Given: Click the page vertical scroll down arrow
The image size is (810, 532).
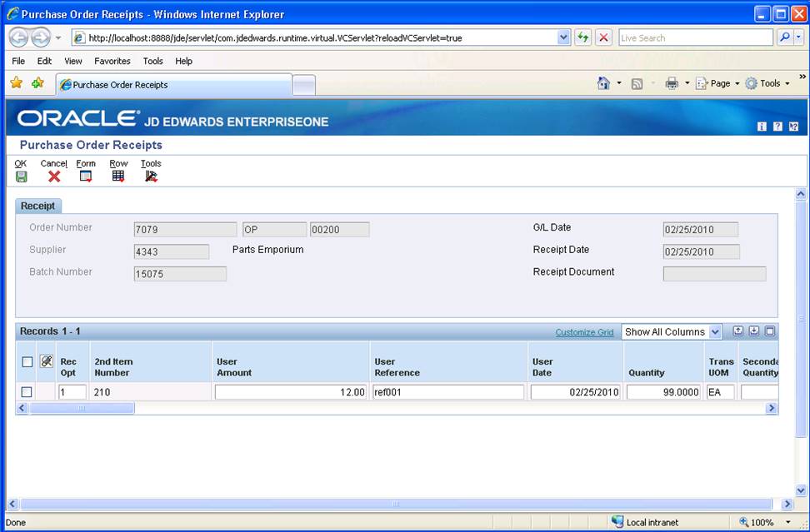Looking at the screenshot, I should point(801,490).
